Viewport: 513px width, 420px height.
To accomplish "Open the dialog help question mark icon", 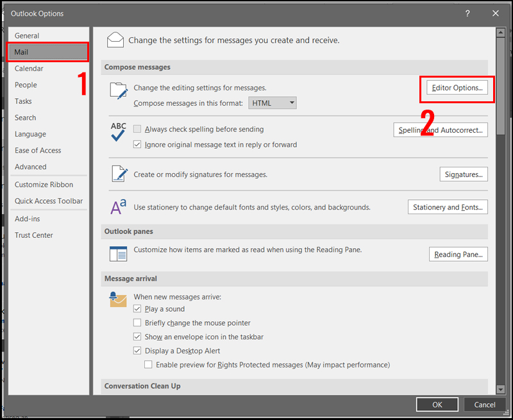I will click(467, 13).
